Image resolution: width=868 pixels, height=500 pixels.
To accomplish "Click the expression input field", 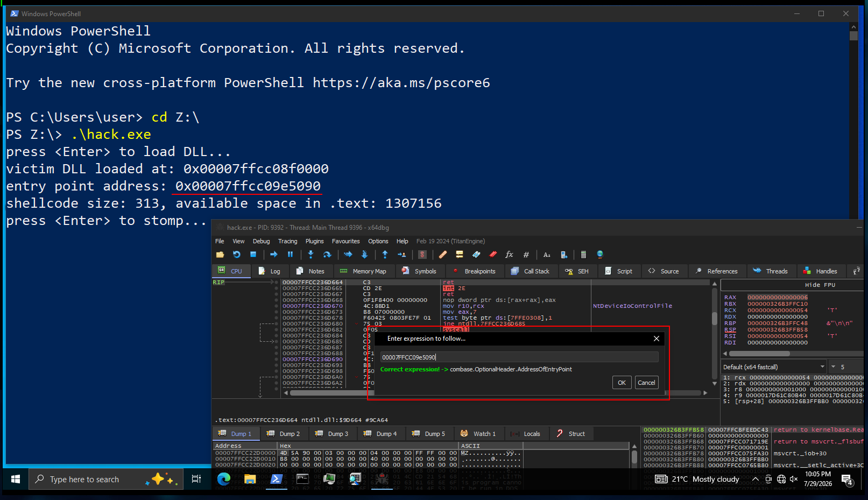I will [x=519, y=357].
